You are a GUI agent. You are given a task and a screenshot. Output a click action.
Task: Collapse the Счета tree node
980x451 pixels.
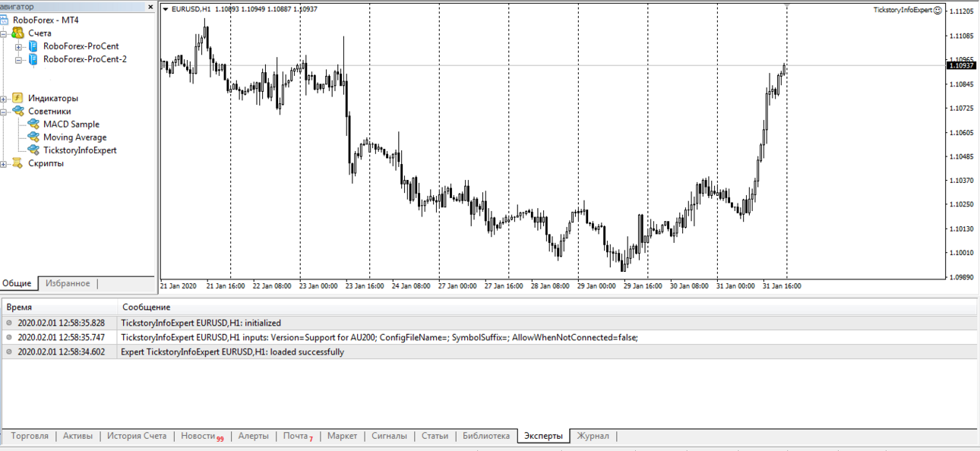4,33
